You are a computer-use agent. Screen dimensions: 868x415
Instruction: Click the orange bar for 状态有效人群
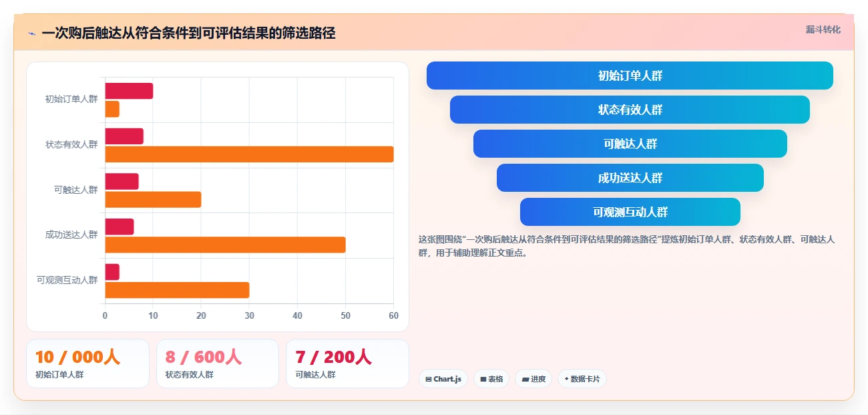tap(249, 154)
